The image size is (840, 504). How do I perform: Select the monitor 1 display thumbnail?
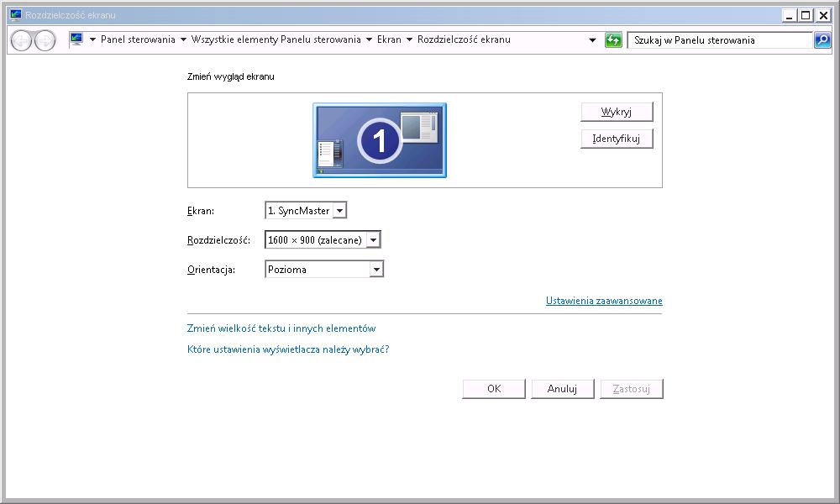[380, 140]
